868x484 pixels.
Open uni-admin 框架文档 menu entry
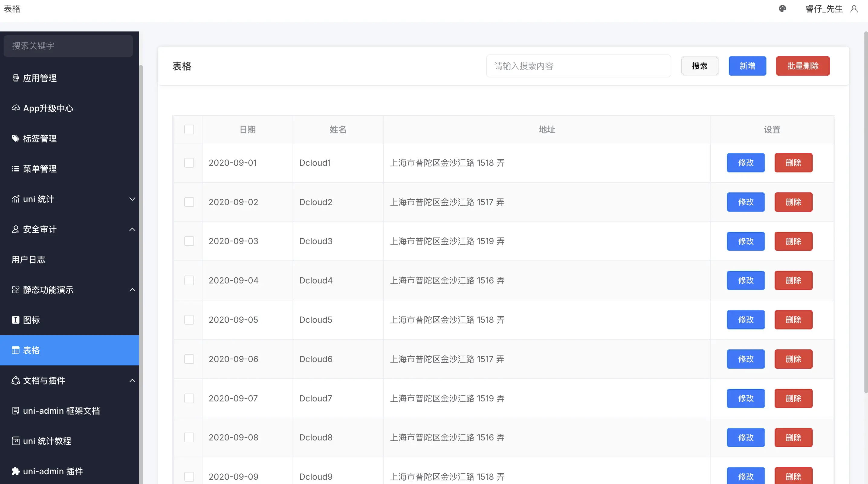pos(61,410)
